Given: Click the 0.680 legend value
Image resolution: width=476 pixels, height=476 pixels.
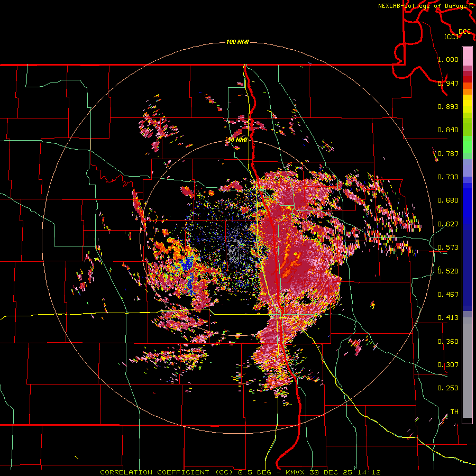Looking at the screenshot, I should click(448, 200).
